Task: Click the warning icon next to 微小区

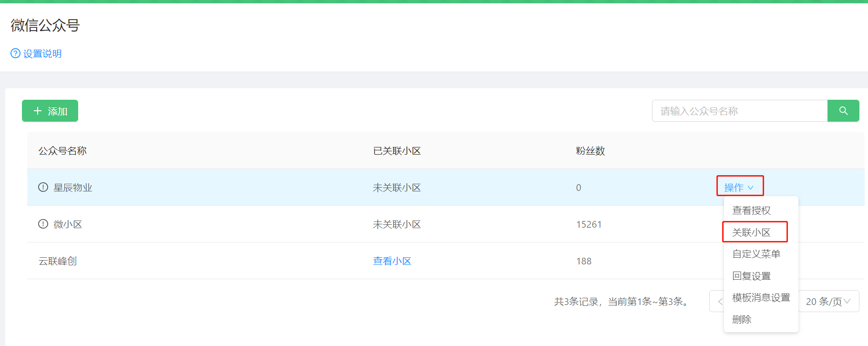Action: pos(43,224)
